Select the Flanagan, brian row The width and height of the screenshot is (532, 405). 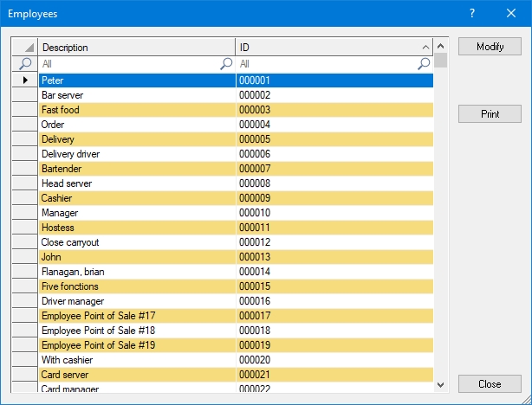(137, 272)
